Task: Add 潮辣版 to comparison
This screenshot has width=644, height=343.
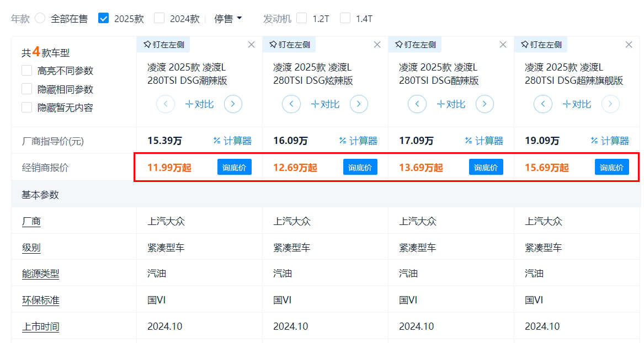Action: [x=199, y=104]
